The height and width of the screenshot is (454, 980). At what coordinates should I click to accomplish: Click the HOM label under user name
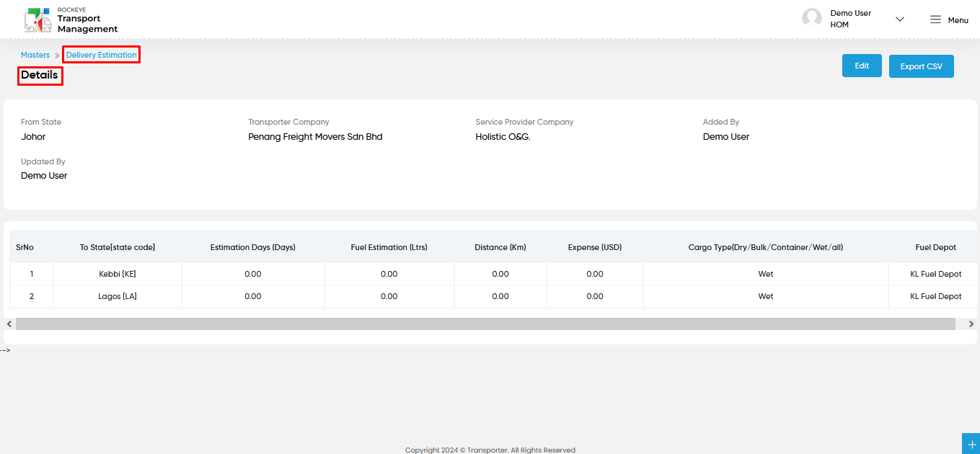coord(839,25)
